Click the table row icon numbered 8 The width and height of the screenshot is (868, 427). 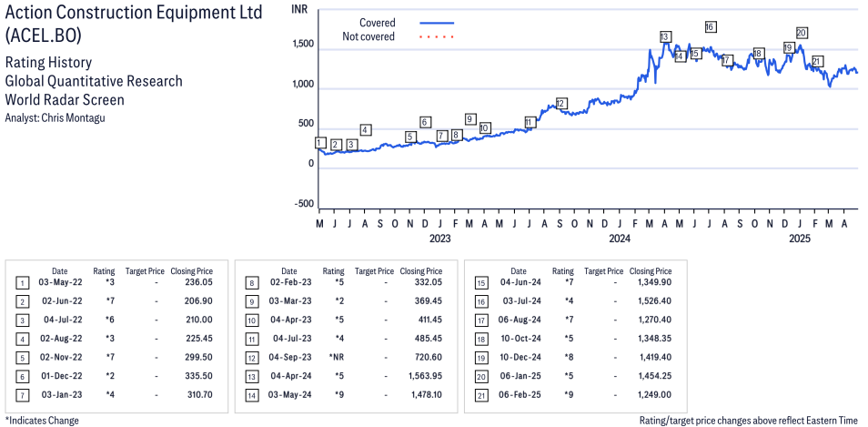click(250, 284)
